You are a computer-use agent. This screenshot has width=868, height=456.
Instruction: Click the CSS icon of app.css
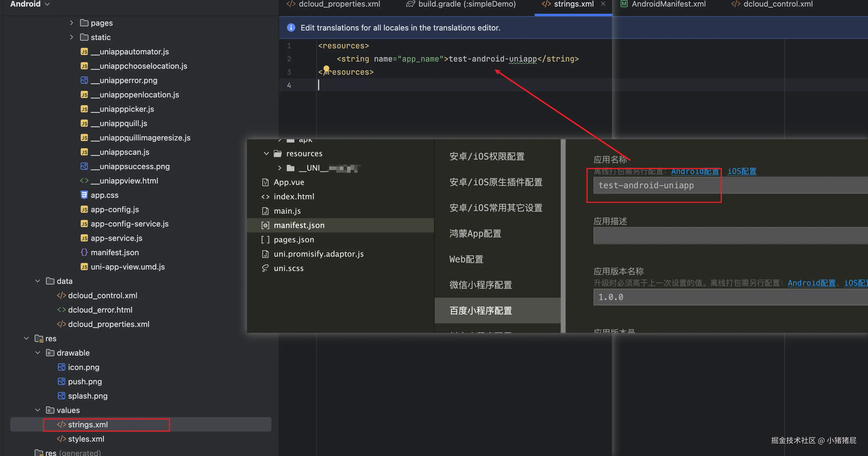point(84,195)
